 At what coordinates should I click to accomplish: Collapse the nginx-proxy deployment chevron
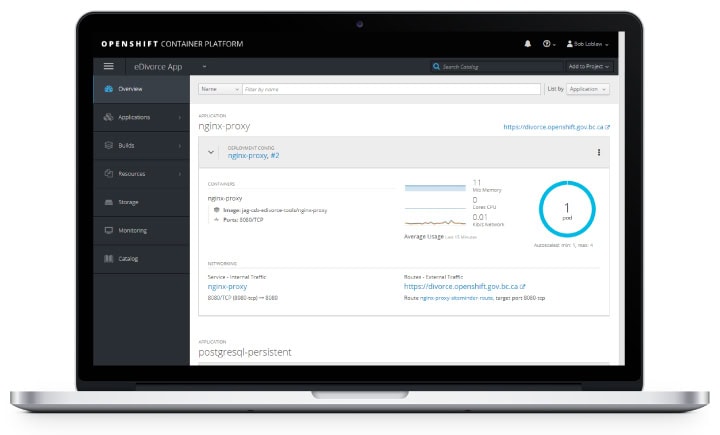(211, 152)
